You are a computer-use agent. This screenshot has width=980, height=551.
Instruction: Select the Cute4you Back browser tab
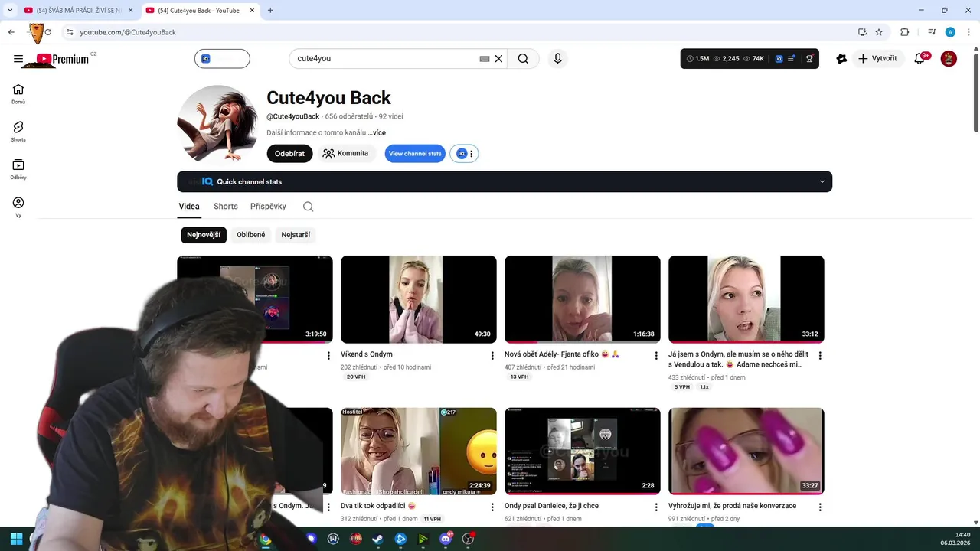click(x=201, y=11)
